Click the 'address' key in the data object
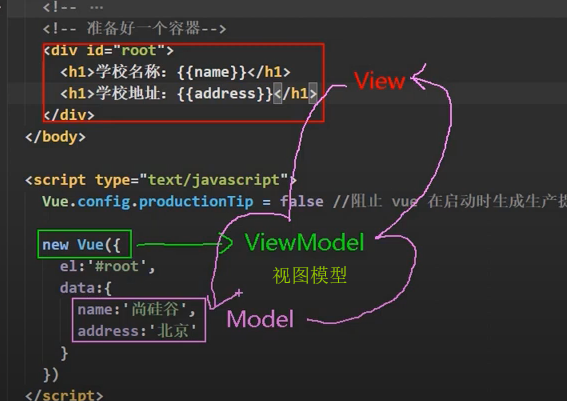This screenshot has height=401, width=567. click(108, 331)
